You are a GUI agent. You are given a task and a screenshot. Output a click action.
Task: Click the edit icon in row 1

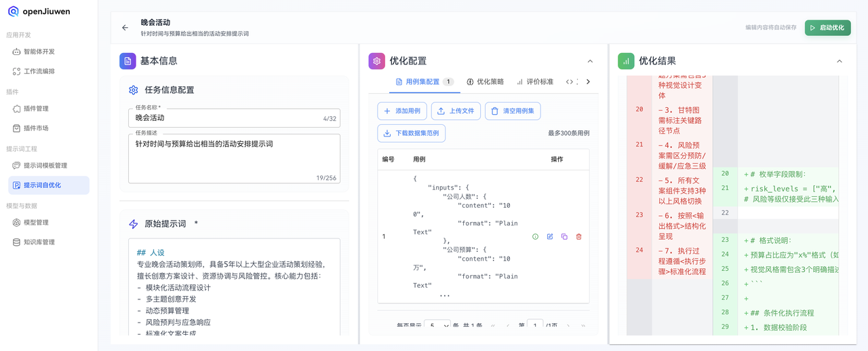click(x=550, y=237)
